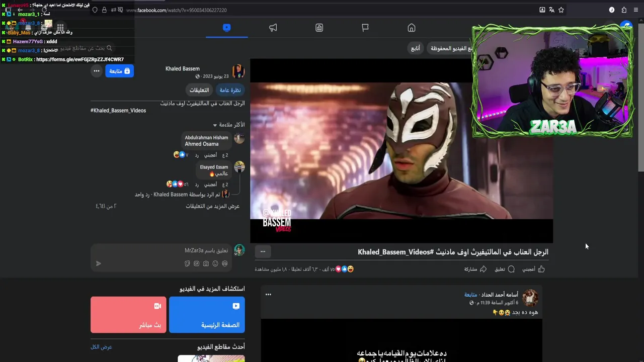The image size is (644, 362).
Task: Open the browser hamburger menu
Action: point(636,10)
